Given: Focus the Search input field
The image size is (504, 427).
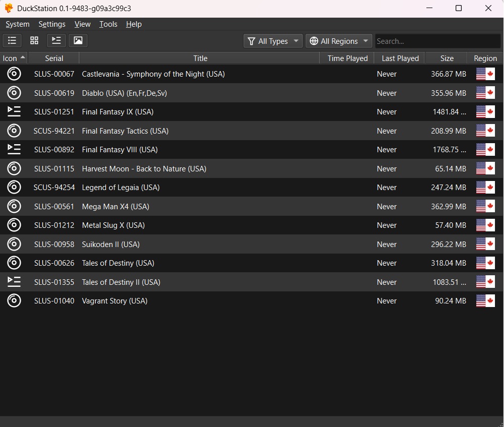Looking at the screenshot, I should point(437,41).
